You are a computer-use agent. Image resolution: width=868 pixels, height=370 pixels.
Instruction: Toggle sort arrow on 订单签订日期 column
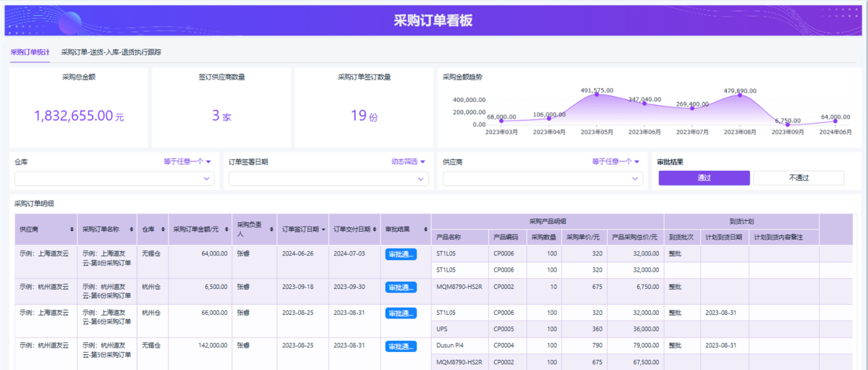323,230
